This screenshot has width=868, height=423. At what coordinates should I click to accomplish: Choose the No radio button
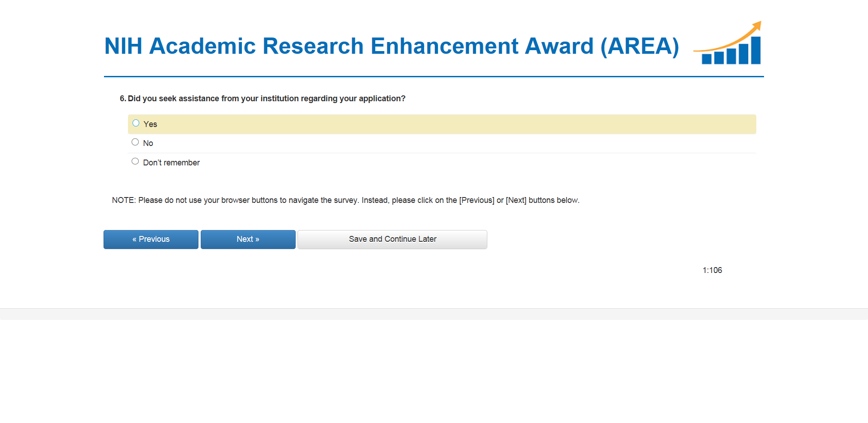point(135,142)
